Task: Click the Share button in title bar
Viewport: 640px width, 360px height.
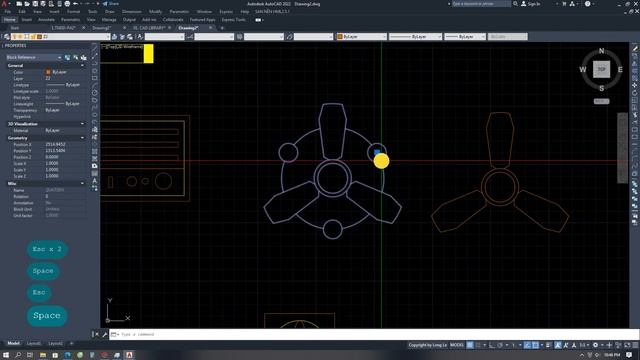Action: tap(110, 4)
